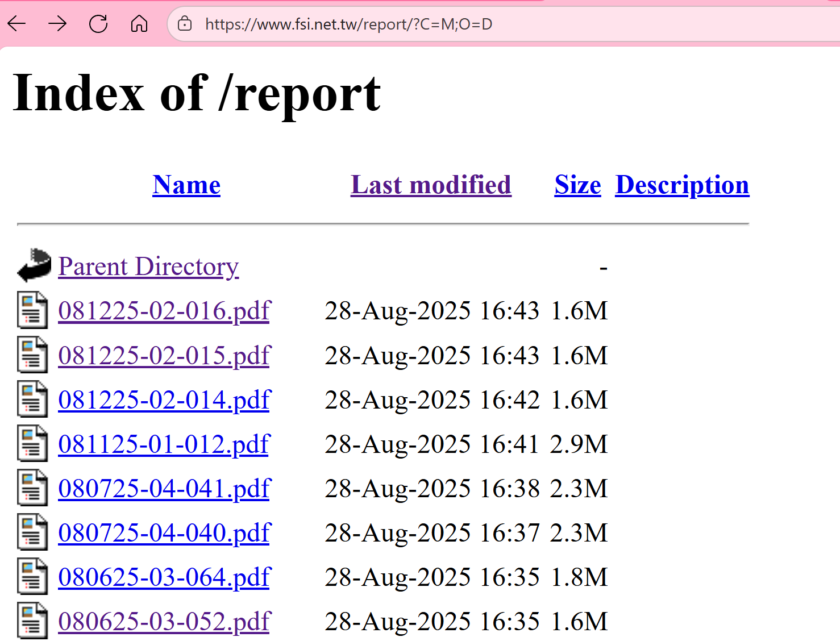840x641 pixels.
Task: Sort the listing by Name
Action: [x=186, y=185]
